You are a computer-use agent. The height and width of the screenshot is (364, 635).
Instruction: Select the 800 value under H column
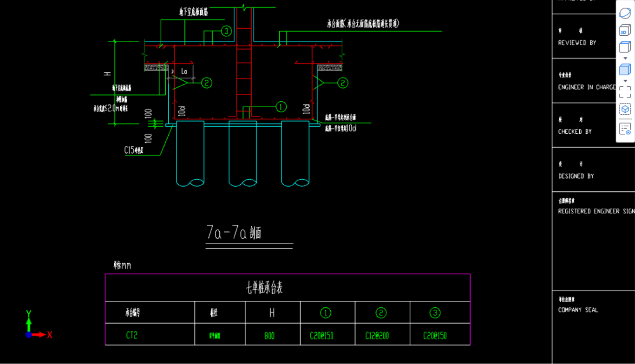pos(269,336)
